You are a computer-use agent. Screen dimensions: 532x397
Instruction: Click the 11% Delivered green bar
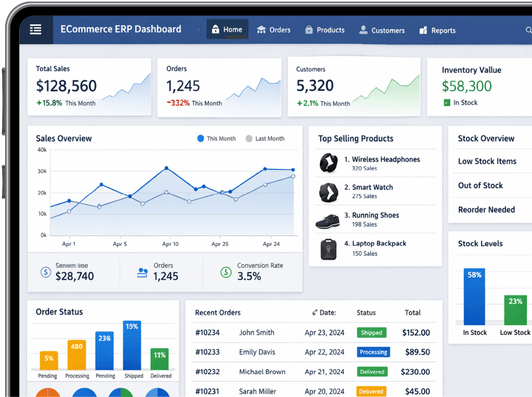(159, 359)
